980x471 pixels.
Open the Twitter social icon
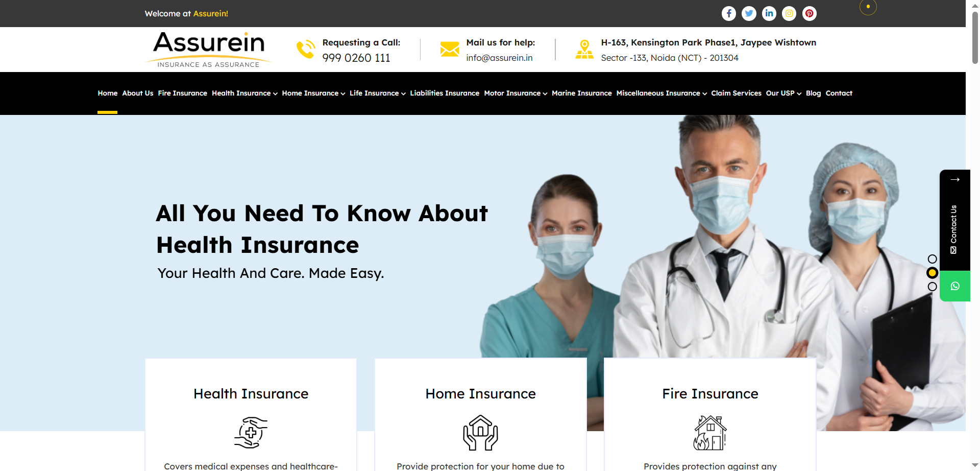(749, 14)
